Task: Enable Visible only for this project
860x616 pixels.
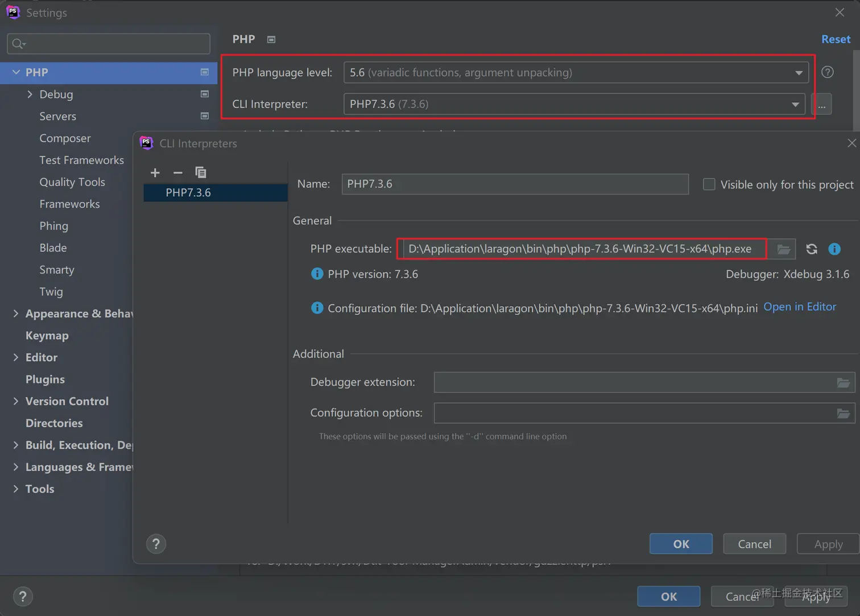Action: click(x=709, y=184)
